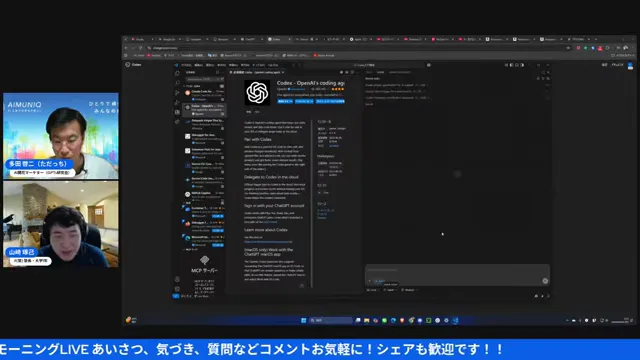This screenshot has height=360, width=640.
Task: Open the Agent mode dropdown below chat box
Action: click(x=391, y=290)
